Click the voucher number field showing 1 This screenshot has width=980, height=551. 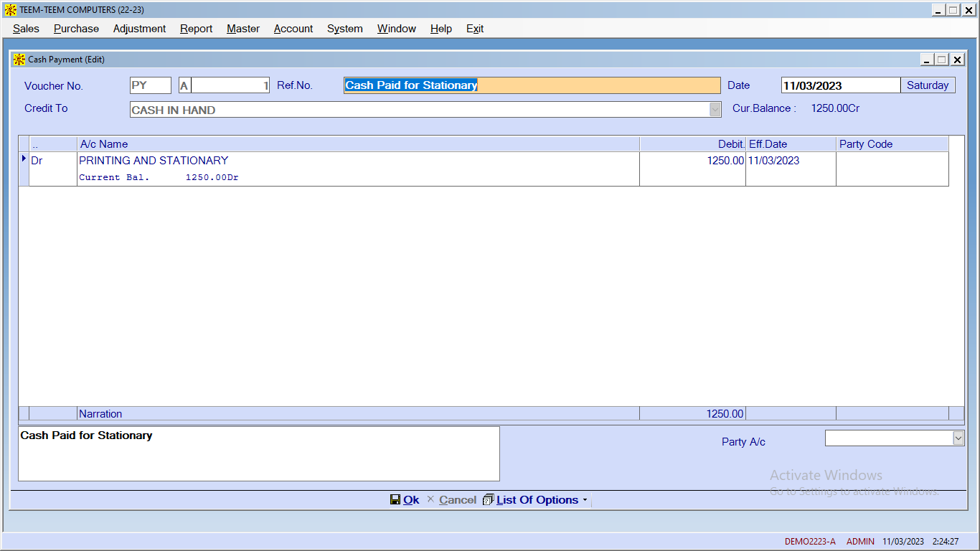(230, 85)
